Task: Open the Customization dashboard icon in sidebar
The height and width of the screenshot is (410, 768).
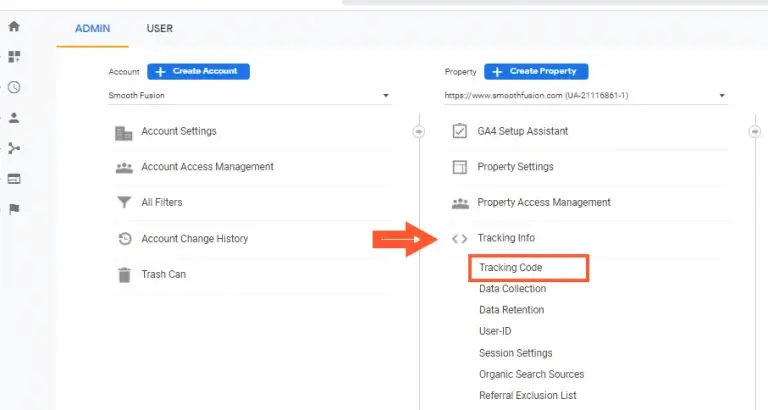Action: (x=14, y=57)
